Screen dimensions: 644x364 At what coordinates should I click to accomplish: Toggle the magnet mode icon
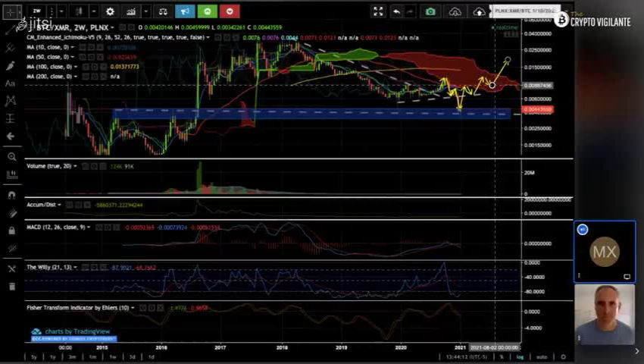(11, 196)
